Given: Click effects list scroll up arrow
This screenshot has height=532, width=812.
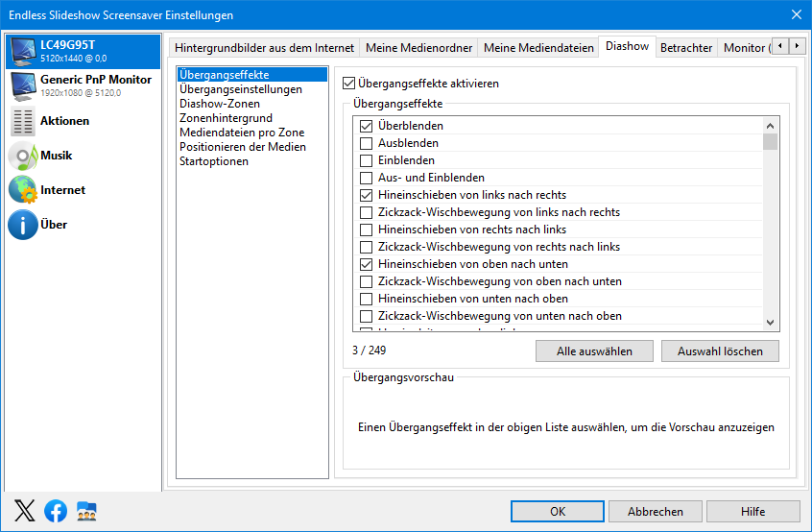Looking at the screenshot, I should [770, 126].
